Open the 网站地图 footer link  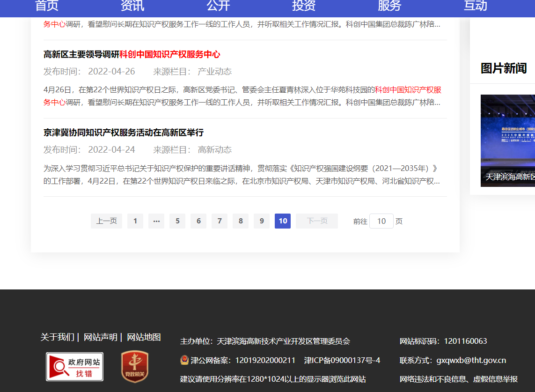click(x=144, y=337)
